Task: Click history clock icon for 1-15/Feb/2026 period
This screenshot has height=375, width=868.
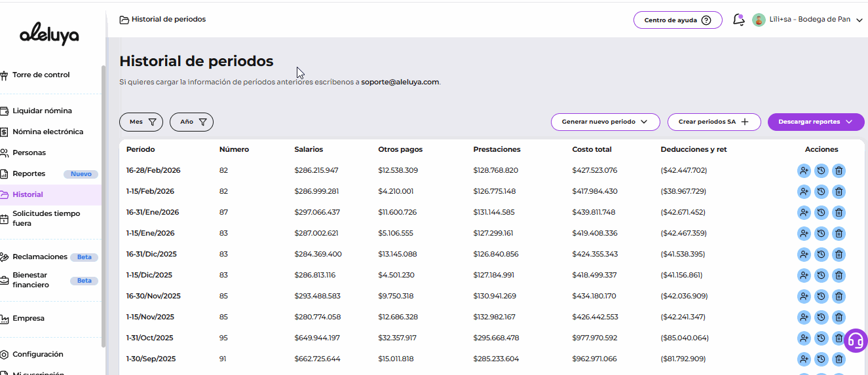Action: point(821,192)
